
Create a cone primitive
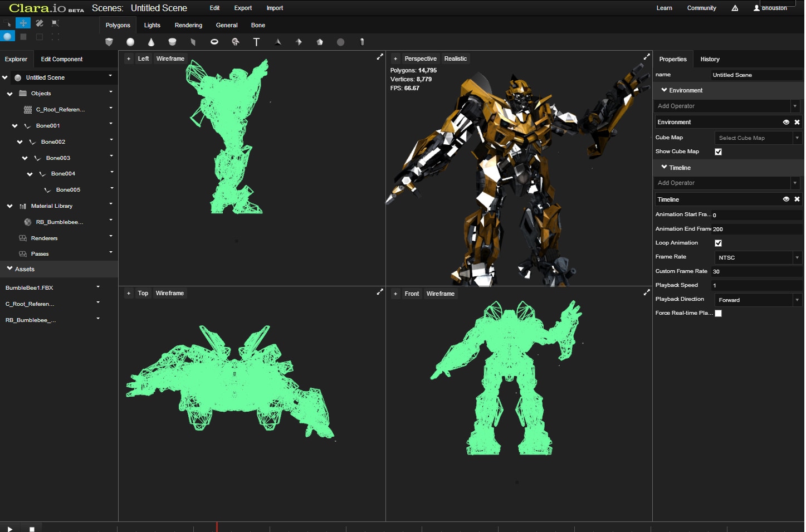click(x=151, y=42)
